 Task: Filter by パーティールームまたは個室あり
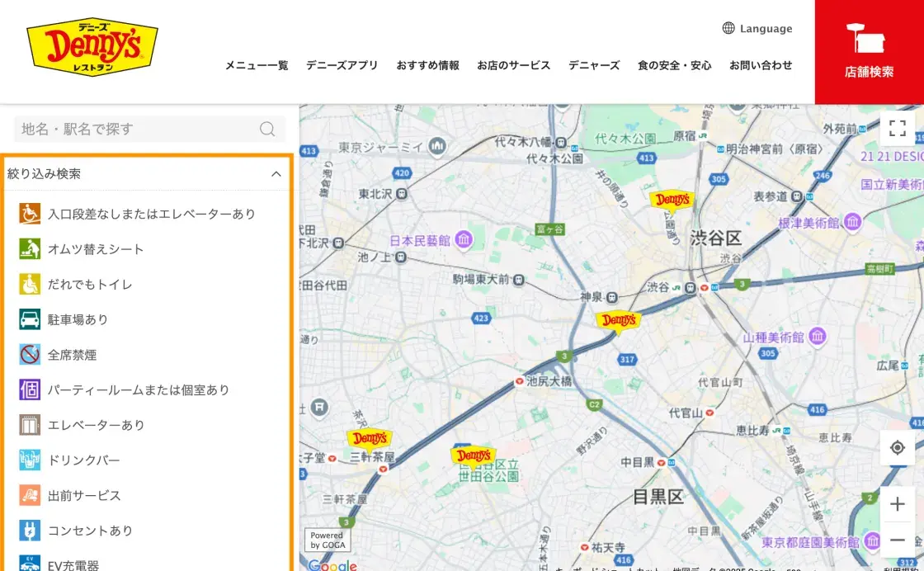click(x=139, y=390)
